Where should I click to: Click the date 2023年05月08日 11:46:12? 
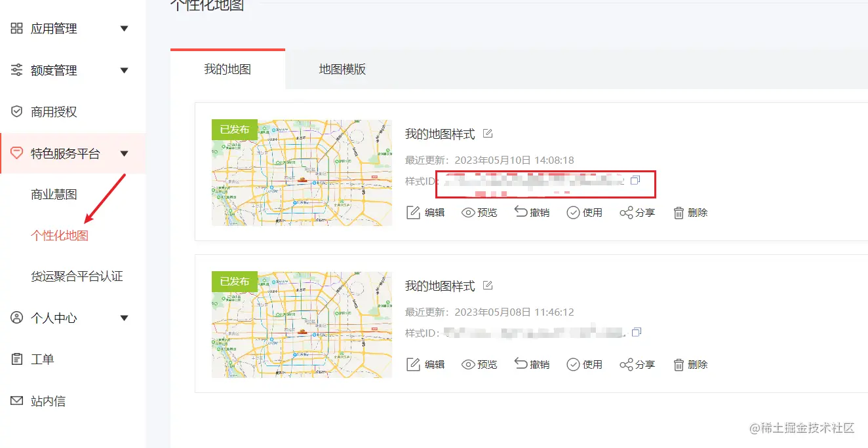[x=514, y=312]
